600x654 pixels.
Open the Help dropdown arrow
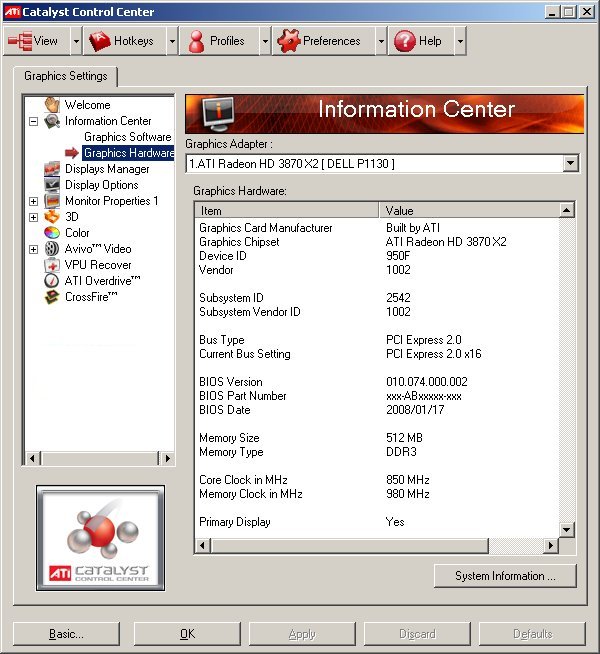pyautogui.click(x=460, y=41)
